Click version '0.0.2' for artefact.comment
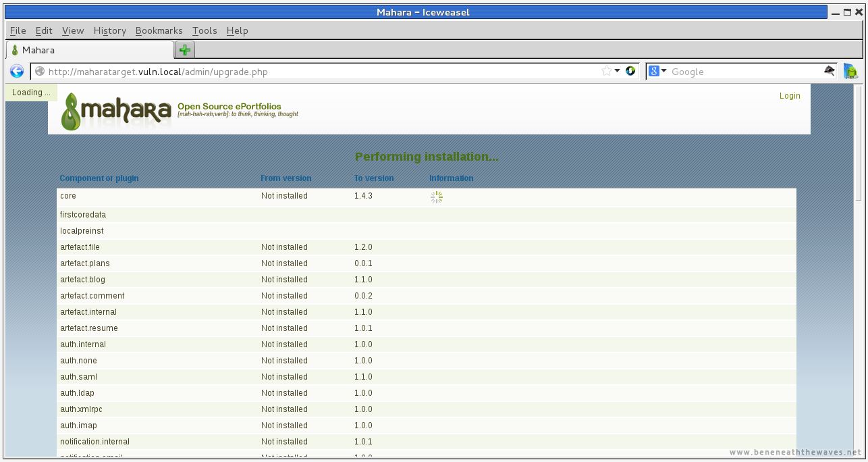 point(363,296)
